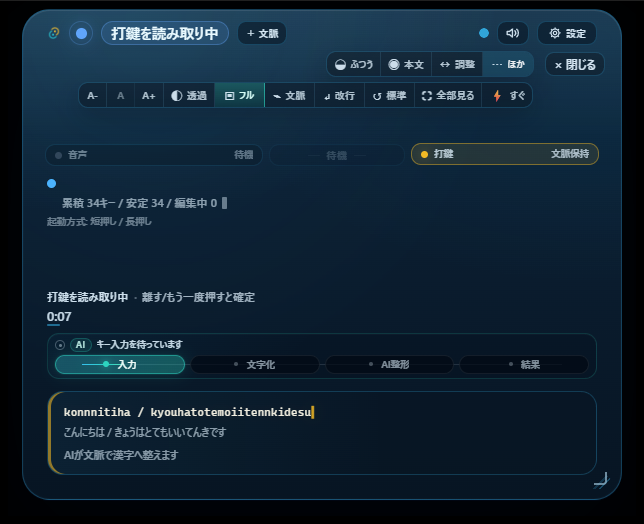Close the panel with 閉じる
The image size is (644, 524).
pyautogui.click(x=575, y=65)
